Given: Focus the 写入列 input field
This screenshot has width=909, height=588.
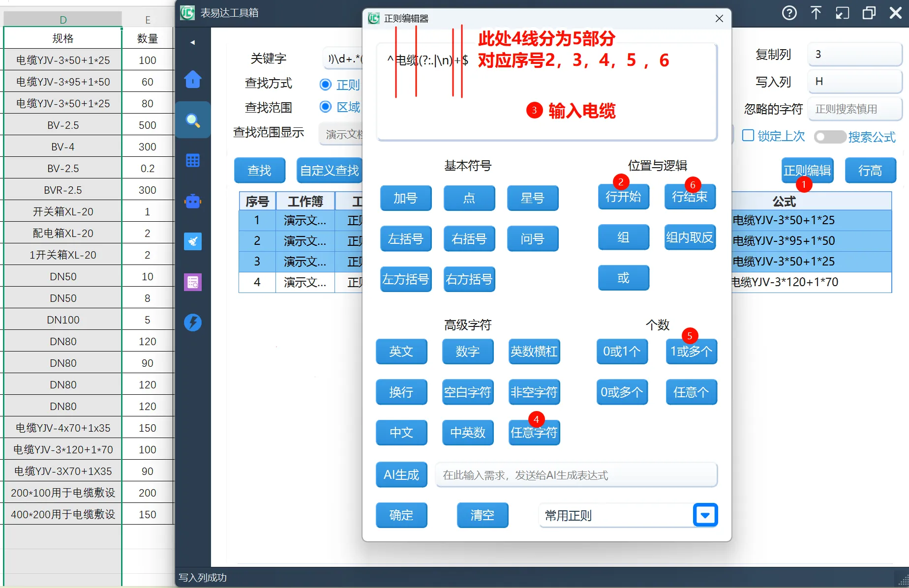Looking at the screenshot, I should pos(855,82).
